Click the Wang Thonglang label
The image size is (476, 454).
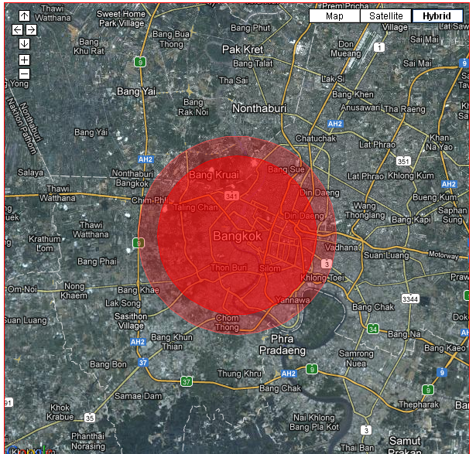tap(365, 210)
